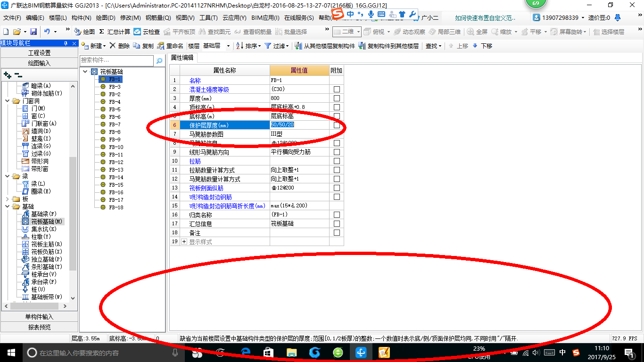Select 桩(U) pile item
Screen dimensions: 644x362
point(34,289)
